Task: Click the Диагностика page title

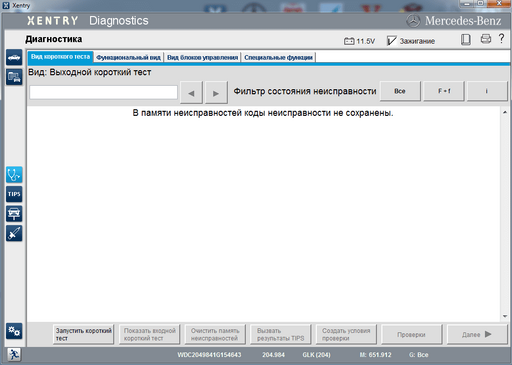Action: (x=54, y=39)
